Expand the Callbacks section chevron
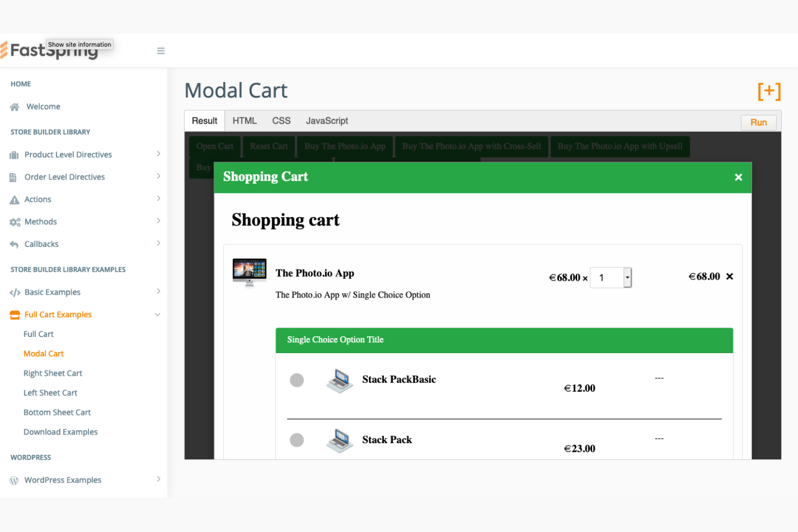Image resolution: width=798 pixels, height=532 pixels. point(159,243)
